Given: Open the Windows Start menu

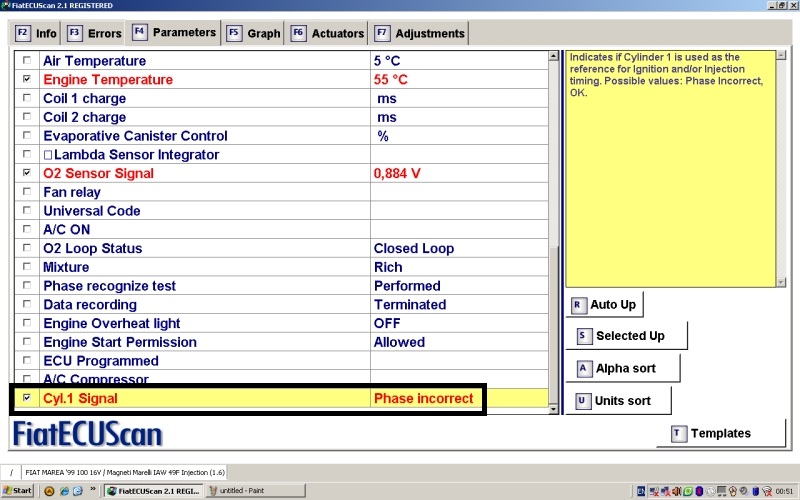Looking at the screenshot, I should [x=18, y=491].
